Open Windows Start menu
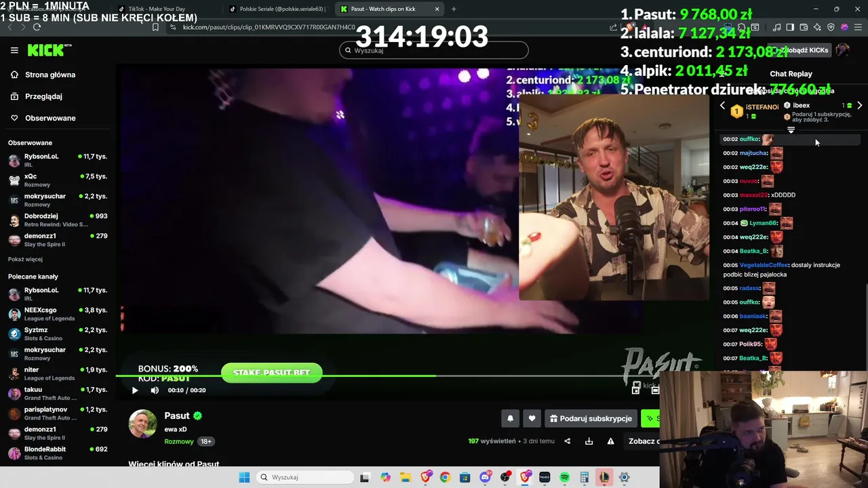The height and width of the screenshot is (488, 868). point(244,477)
